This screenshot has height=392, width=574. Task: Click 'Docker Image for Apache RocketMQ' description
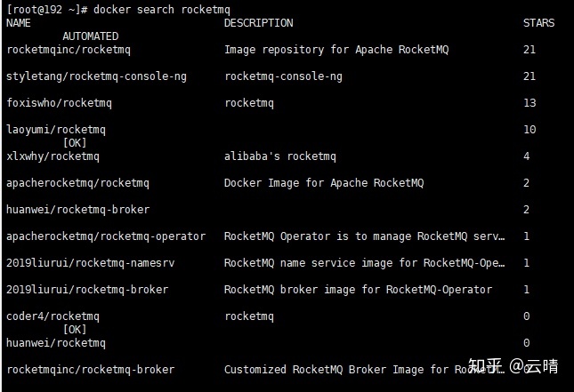pyautogui.click(x=324, y=183)
